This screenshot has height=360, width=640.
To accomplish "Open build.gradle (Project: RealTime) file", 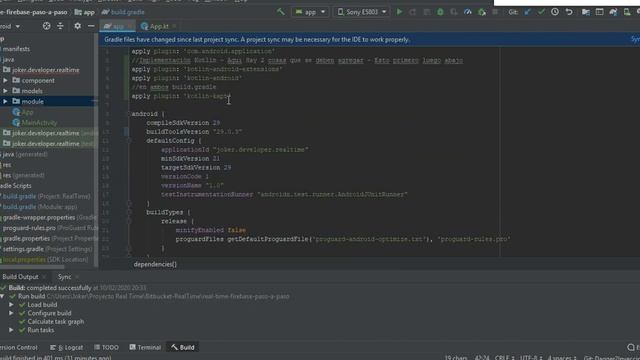I will [46, 196].
